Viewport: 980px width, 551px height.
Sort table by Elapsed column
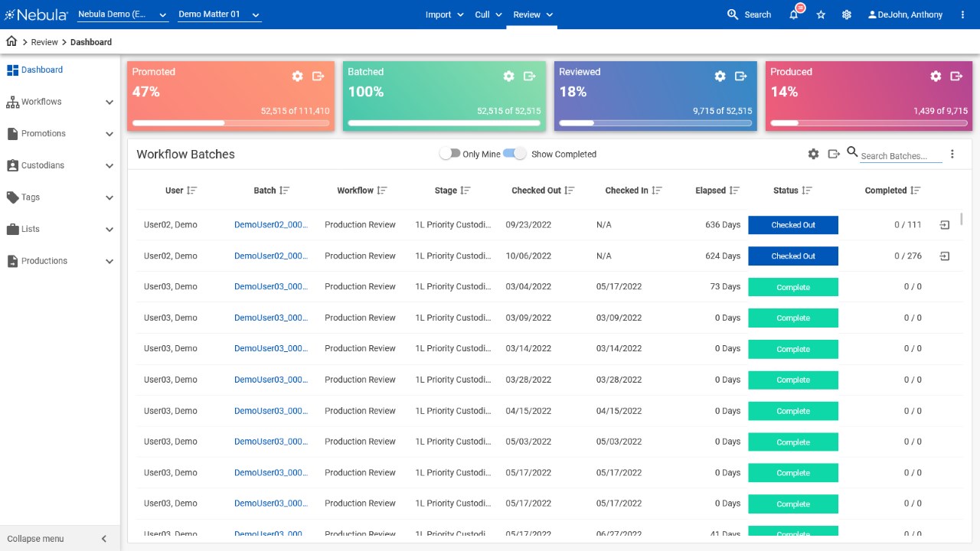click(x=735, y=191)
